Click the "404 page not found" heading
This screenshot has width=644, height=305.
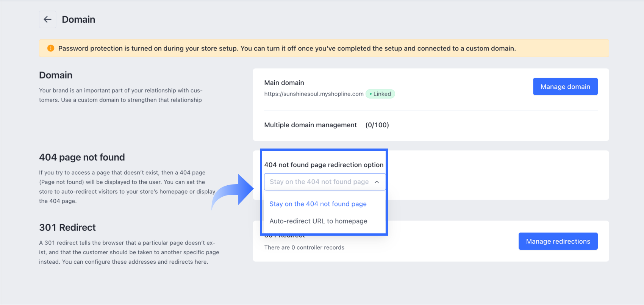pos(82,157)
